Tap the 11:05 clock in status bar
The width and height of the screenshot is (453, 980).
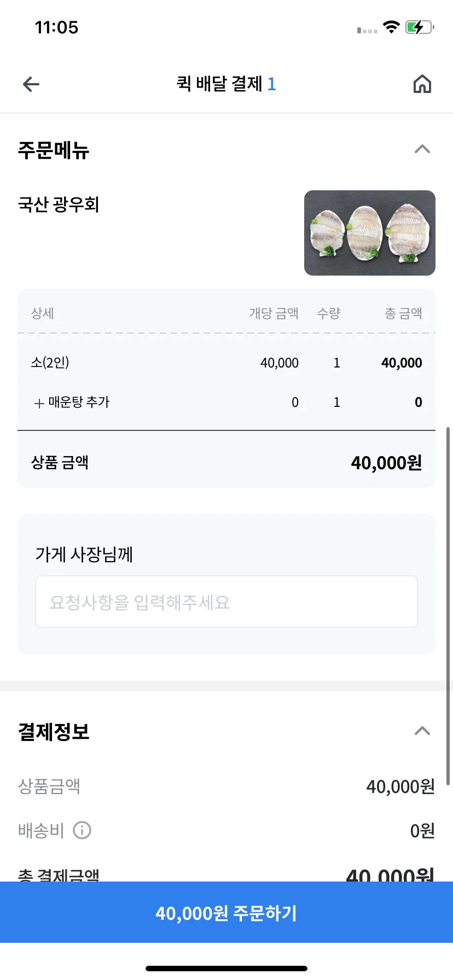tap(56, 27)
